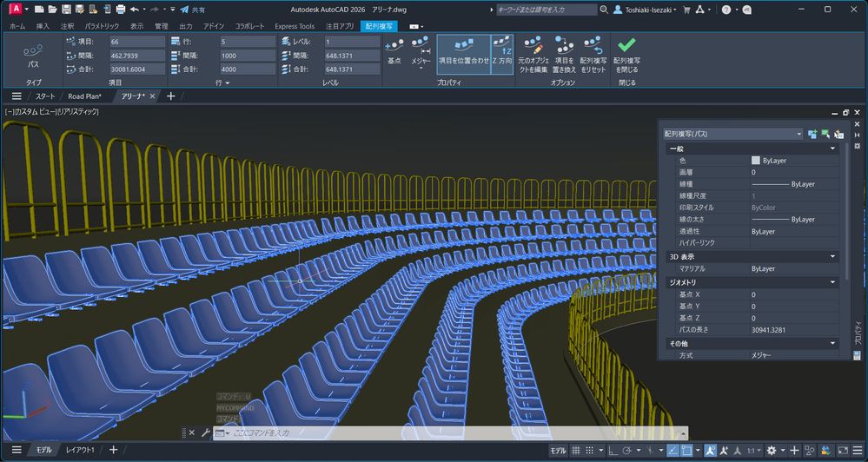Click the 線種 ByLayer value in Properties
The width and height of the screenshot is (868, 462).
pos(794,184)
